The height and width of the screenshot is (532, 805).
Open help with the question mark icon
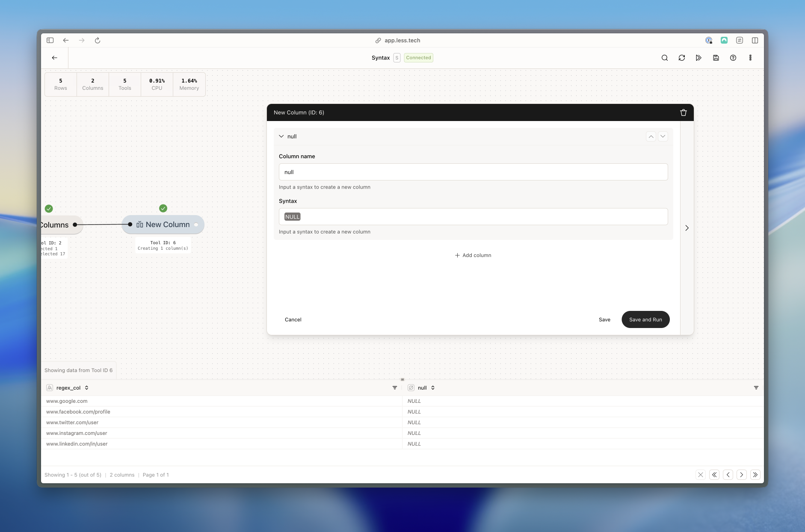(733, 58)
